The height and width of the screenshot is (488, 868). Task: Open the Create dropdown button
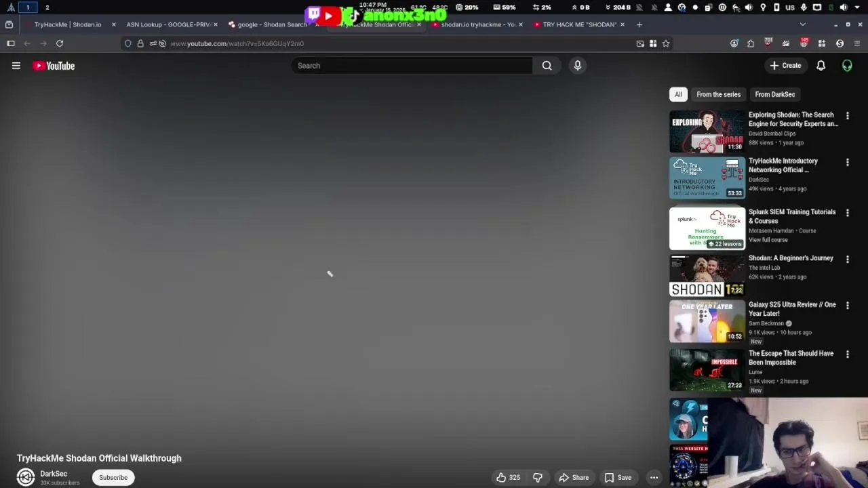(x=785, y=66)
